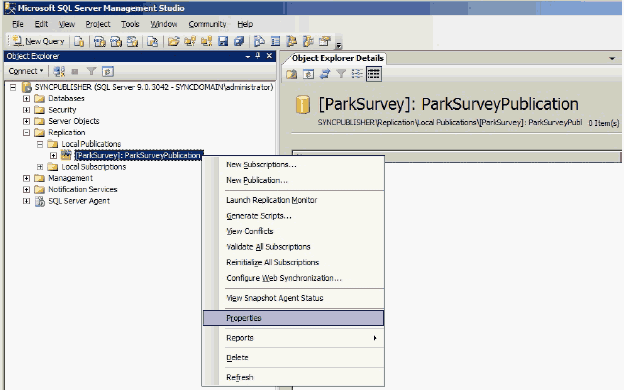Select the Object Explorer Details tab
This screenshot has height=390, width=624.
tap(337, 58)
